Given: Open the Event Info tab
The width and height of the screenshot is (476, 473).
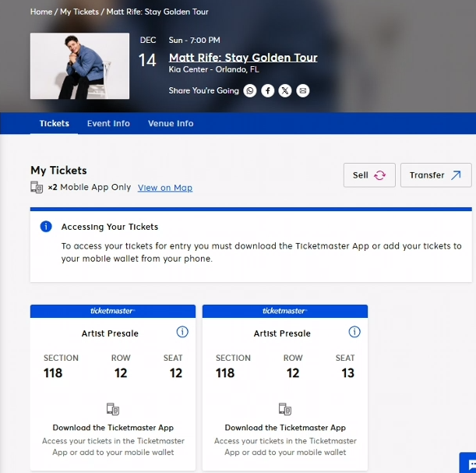Looking at the screenshot, I should pyautogui.click(x=108, y=123).
